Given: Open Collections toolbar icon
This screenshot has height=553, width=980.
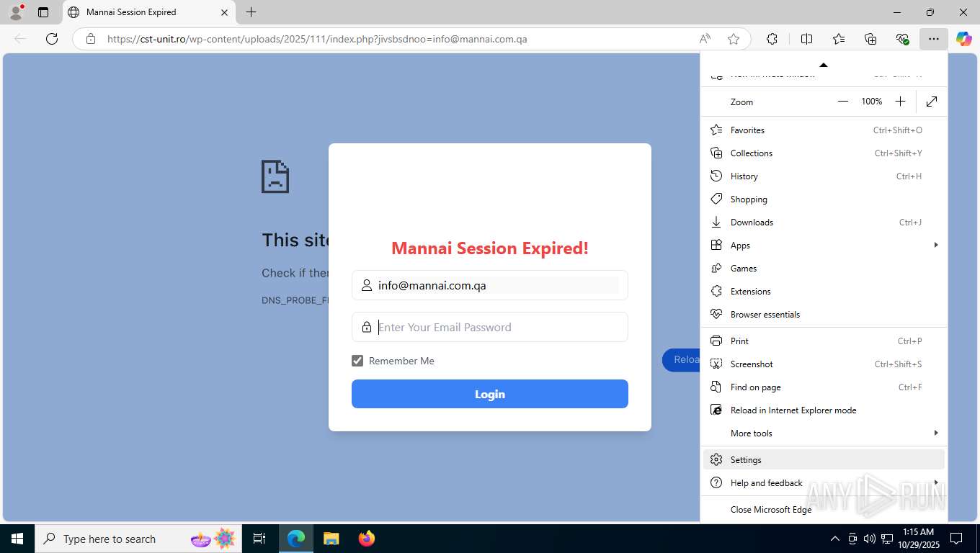Looking at the screenshot, I should 870,39.
